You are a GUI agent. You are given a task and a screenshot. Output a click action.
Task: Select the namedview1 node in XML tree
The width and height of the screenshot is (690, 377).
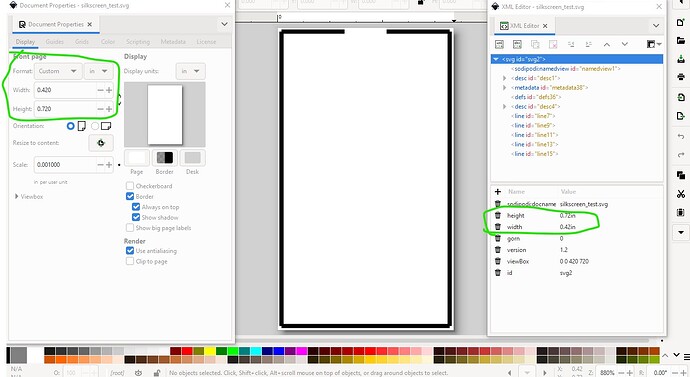pos(566,69)
